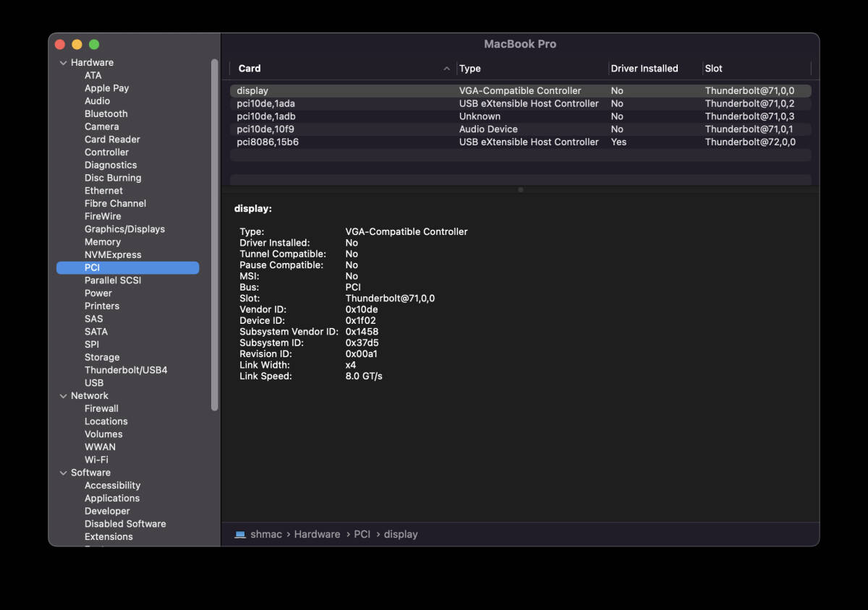Image resolution: width=868 pixels, height=610 pixels.
Task: Select Graphics/Displays in the sidebar
Action: pos(124,229)
